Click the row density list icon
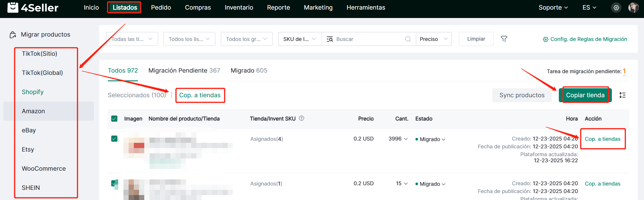This screenshot has height=200, width=644. [622, 95]
